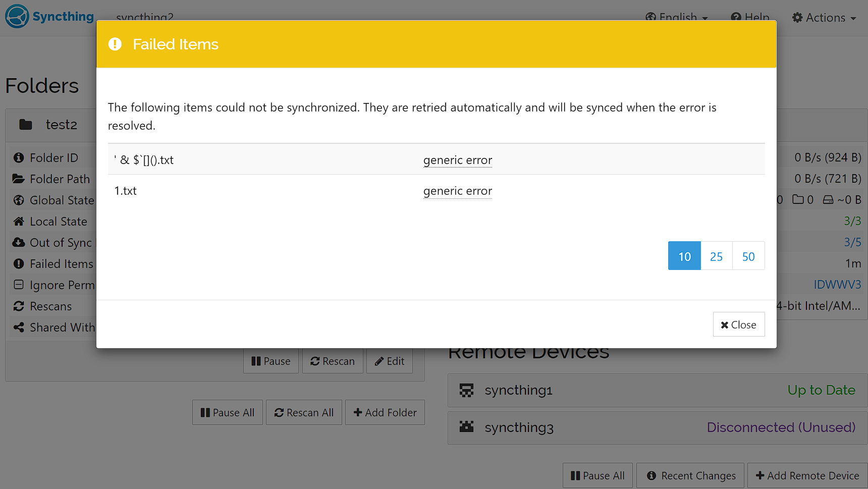Click the Rescans refresh icon
868x489 pixels.
coord(18,306)
